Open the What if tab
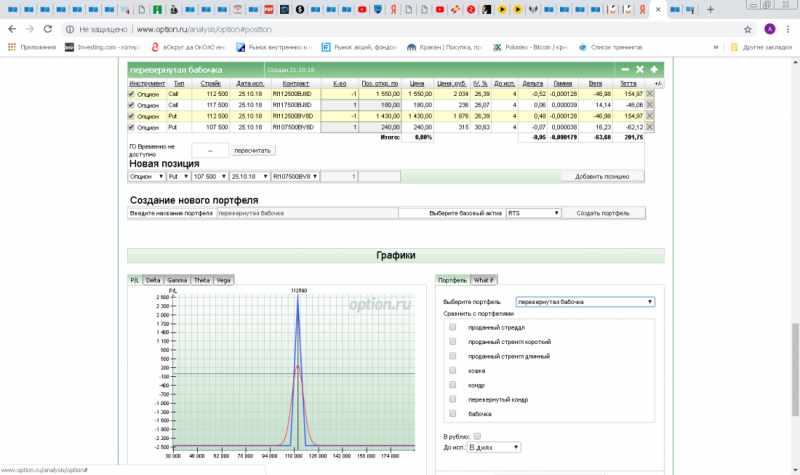This screenshot has width=800, height=475. tap(484, 280)
